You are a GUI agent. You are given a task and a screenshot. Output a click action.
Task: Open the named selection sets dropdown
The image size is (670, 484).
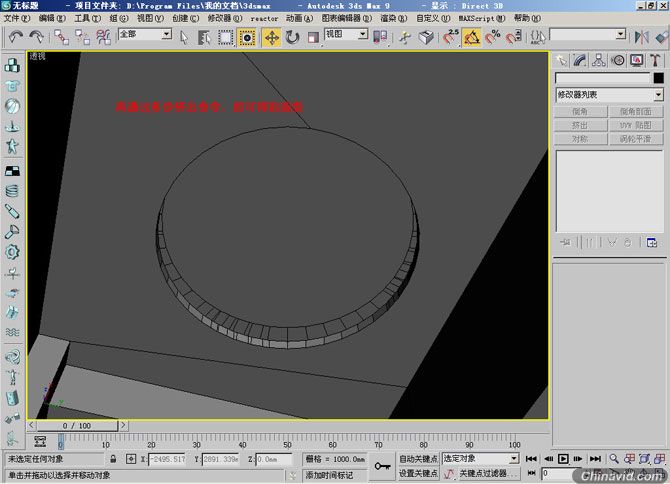pyautogui.click(x=621, y=34)
